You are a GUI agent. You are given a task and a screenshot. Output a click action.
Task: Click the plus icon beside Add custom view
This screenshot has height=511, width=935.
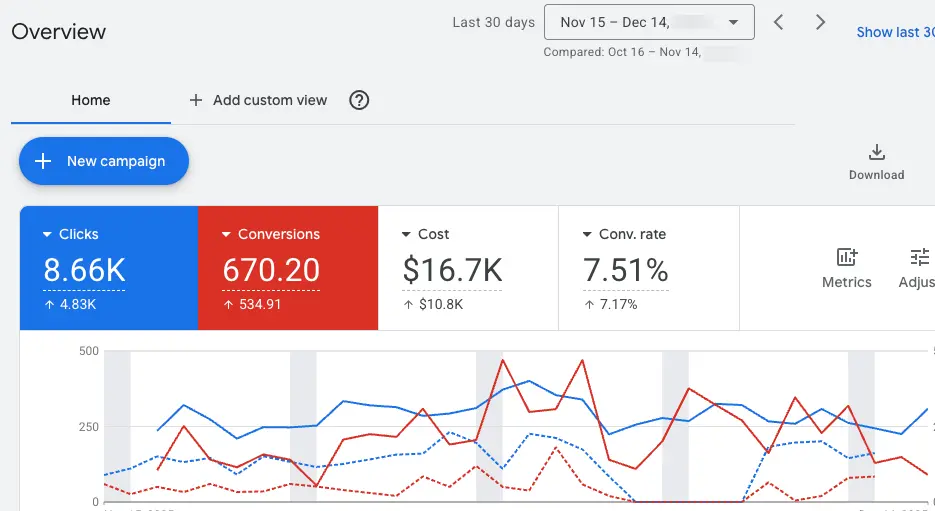(196, 100)
